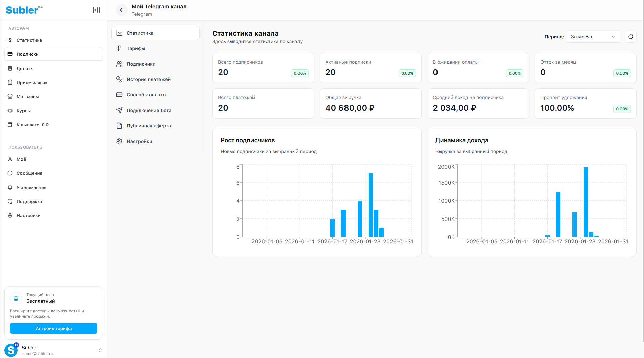Open the Тарифы section
Image resolution: width=644 pixels, height=358 pixels.
tap(136, 48)
